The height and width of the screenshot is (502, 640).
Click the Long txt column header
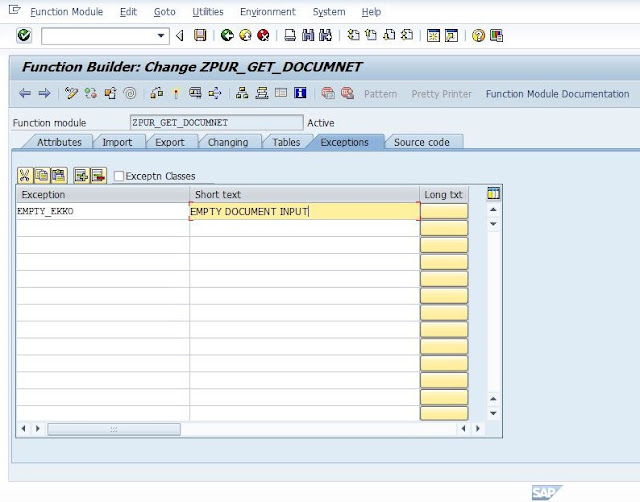[x=443, y=194]
